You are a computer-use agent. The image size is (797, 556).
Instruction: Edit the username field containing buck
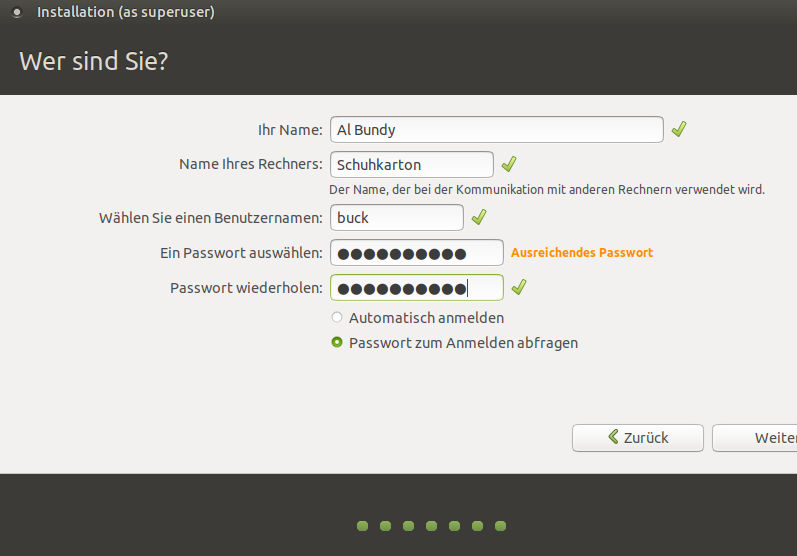coord(396,217)
